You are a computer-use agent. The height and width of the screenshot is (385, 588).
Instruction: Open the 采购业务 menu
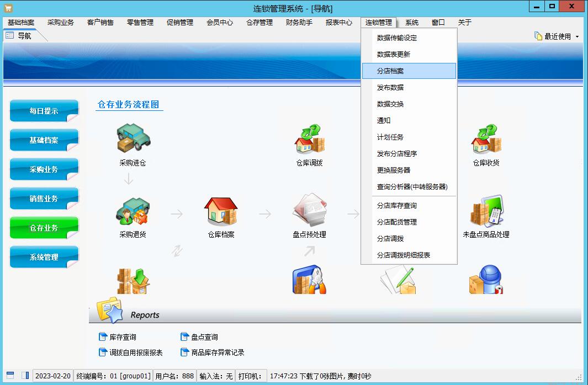[61, 23]
